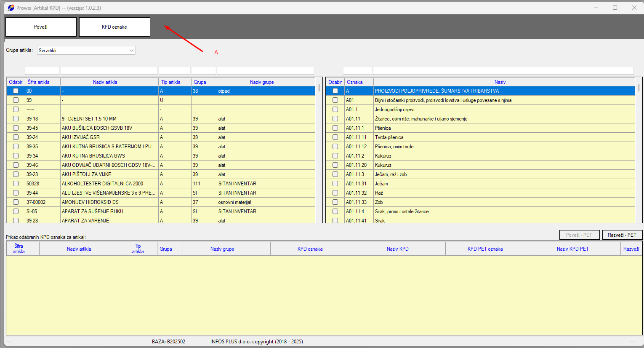This screenshot has height=348, width=644.
Task: Click KPD PET oznaka column header
Action: (485, 249)
